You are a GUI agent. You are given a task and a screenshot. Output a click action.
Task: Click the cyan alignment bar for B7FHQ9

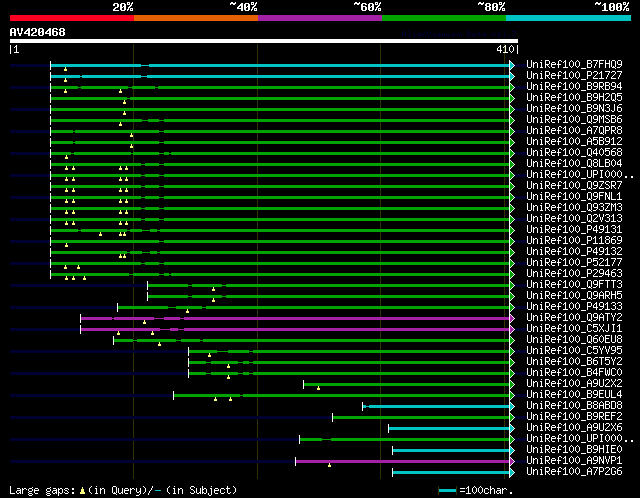(280, 65)
